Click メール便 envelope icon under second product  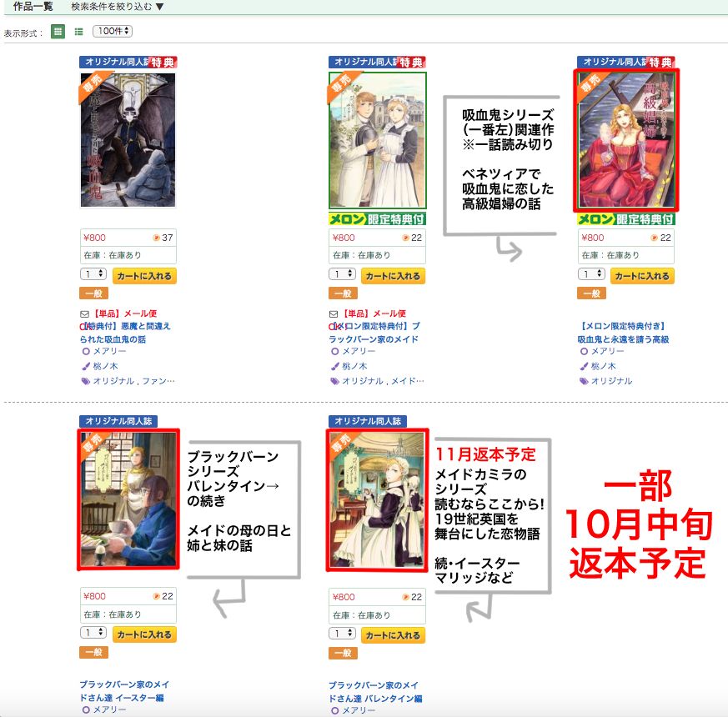click(334, 314)
